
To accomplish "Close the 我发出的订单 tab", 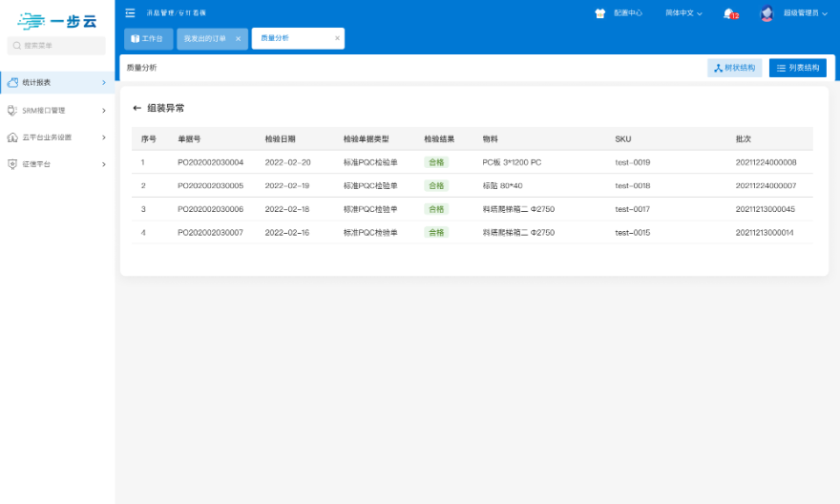I will click(x=238, y=38).
